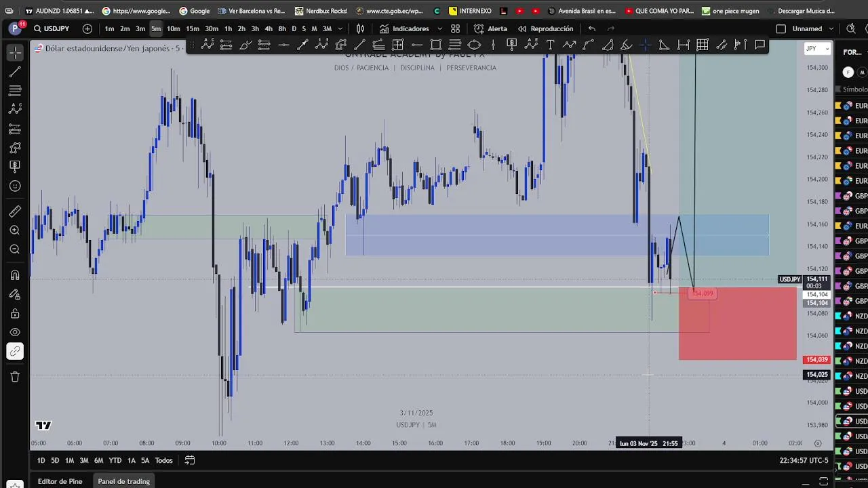This screenshot has height=488, width=868.
Task: Click the go-to-date calendar icon
Action: 190,460
